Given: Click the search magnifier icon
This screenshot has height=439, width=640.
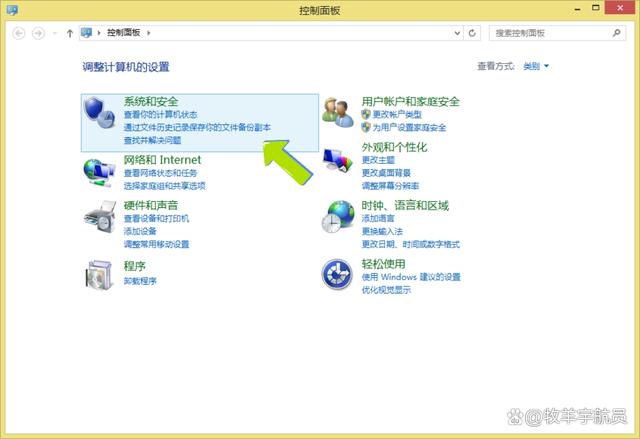Looking at the screenshot, I should 616,33.
